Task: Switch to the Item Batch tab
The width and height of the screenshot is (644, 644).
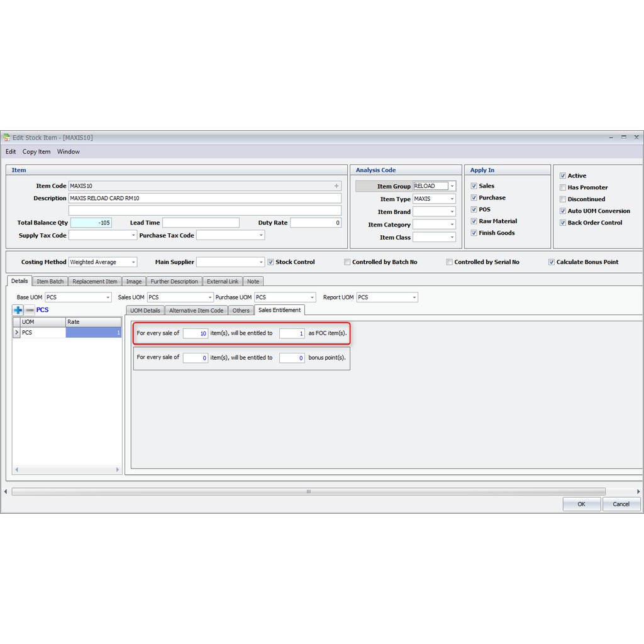Action: [x=50, y=282]
